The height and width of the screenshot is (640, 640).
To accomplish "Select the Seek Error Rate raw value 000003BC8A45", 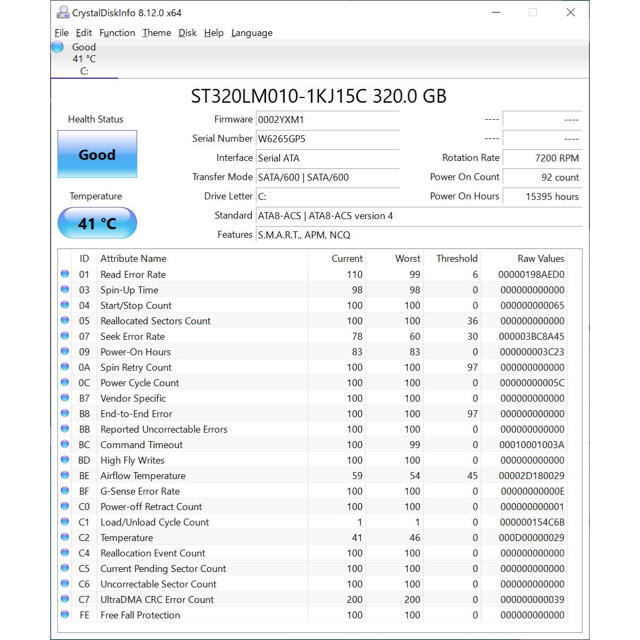I will pyautogui.click(x=531, y=336).
